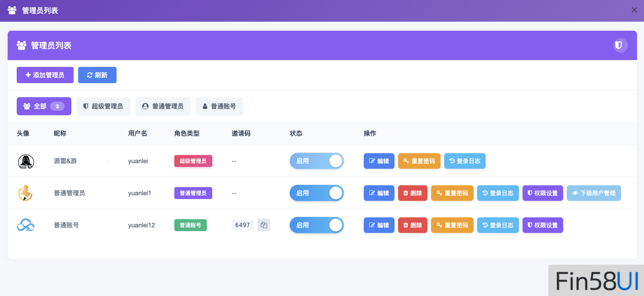Select the 全部 tab with count 3
This screenshot has height=296, width=644.
pyautogui.click(x=44, y=106)
